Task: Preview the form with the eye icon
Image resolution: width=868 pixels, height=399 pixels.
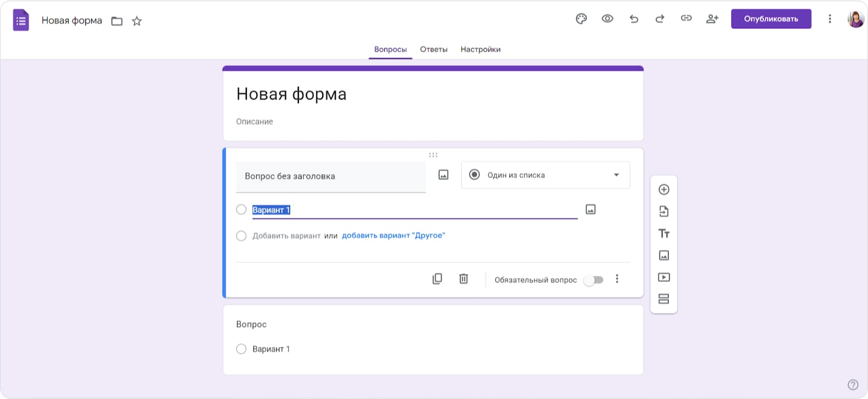Action: (x=608, y=19)
